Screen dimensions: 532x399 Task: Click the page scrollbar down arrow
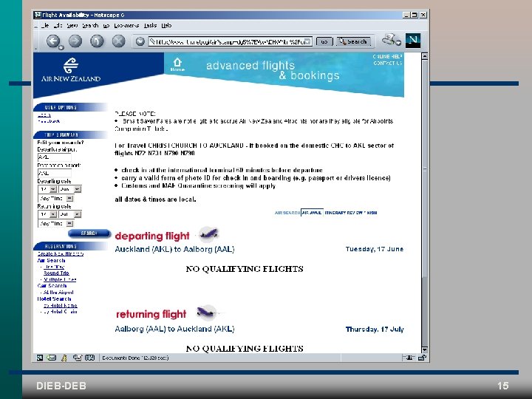tap(424, 349)
